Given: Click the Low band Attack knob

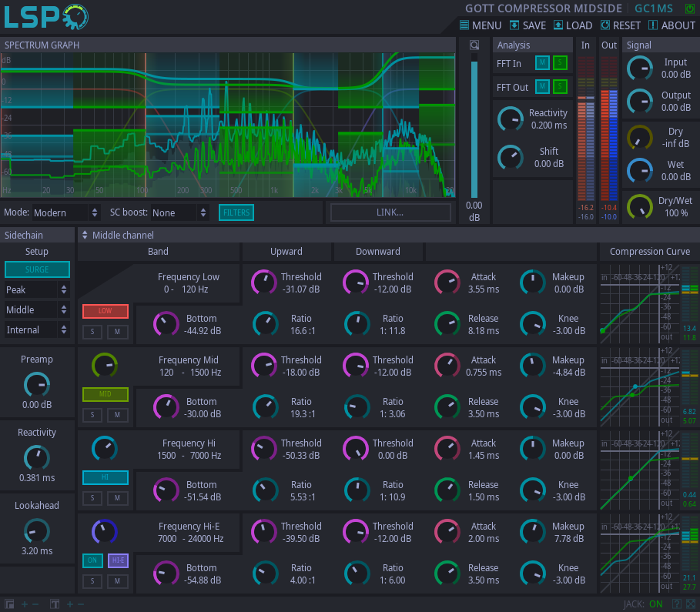Looking at the screenshot, I should pyautogui.click(x=447, y=283).
